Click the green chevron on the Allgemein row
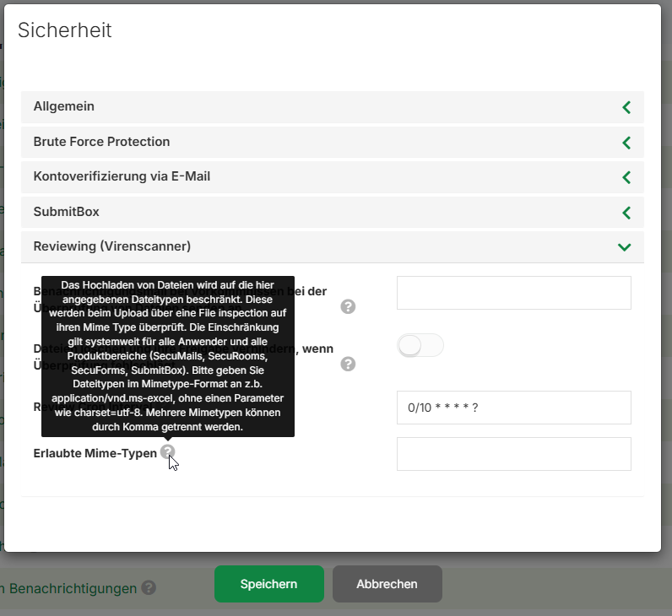Screen dimensions: 672x616 click(626, 107)
